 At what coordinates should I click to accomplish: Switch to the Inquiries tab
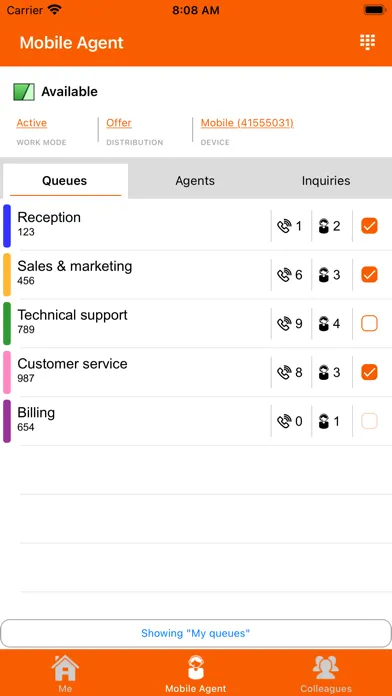tap(326, 181)
